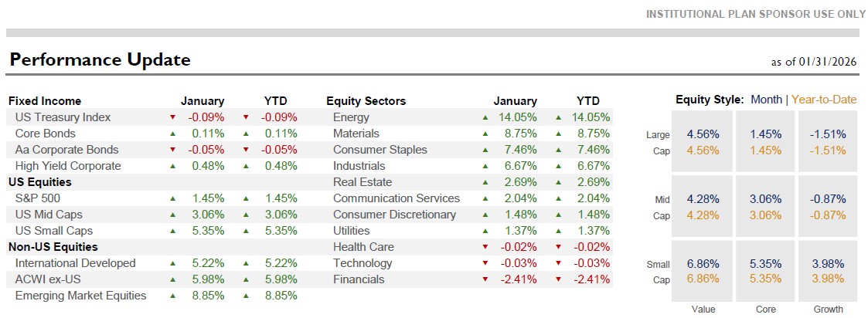
Task: Click the Fixed Income section heading
Action: click(x=45, y=101)
